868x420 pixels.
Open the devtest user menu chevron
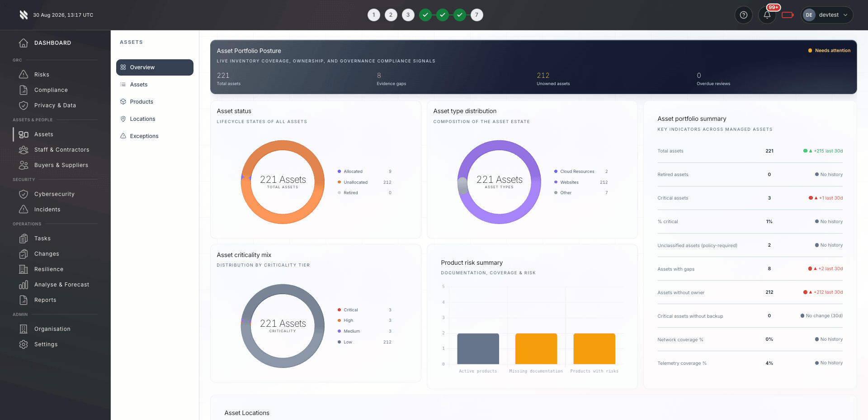845,15
